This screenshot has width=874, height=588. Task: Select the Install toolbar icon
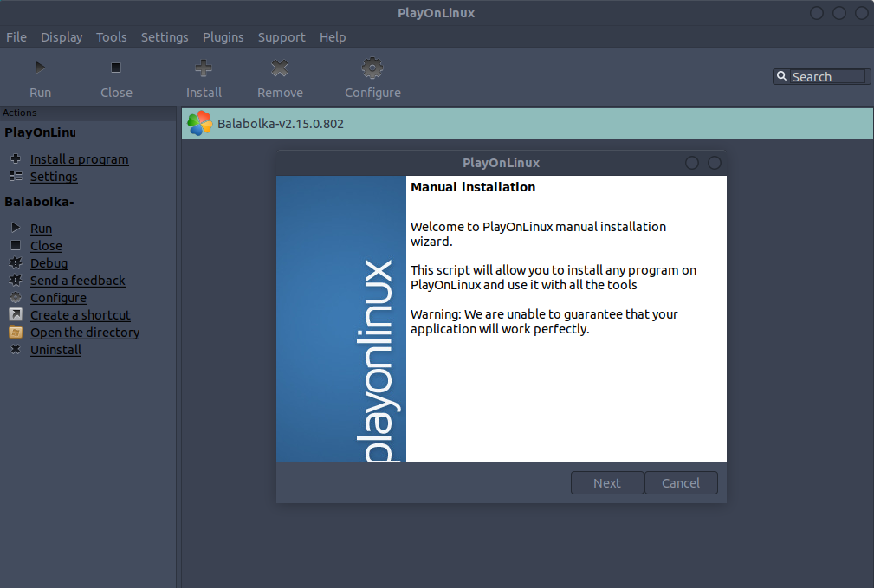(x=204, y=67)
